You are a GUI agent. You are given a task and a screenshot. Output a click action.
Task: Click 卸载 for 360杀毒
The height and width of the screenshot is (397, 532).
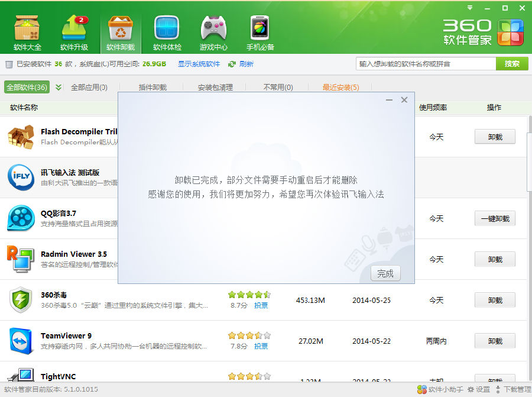(495, 300)
